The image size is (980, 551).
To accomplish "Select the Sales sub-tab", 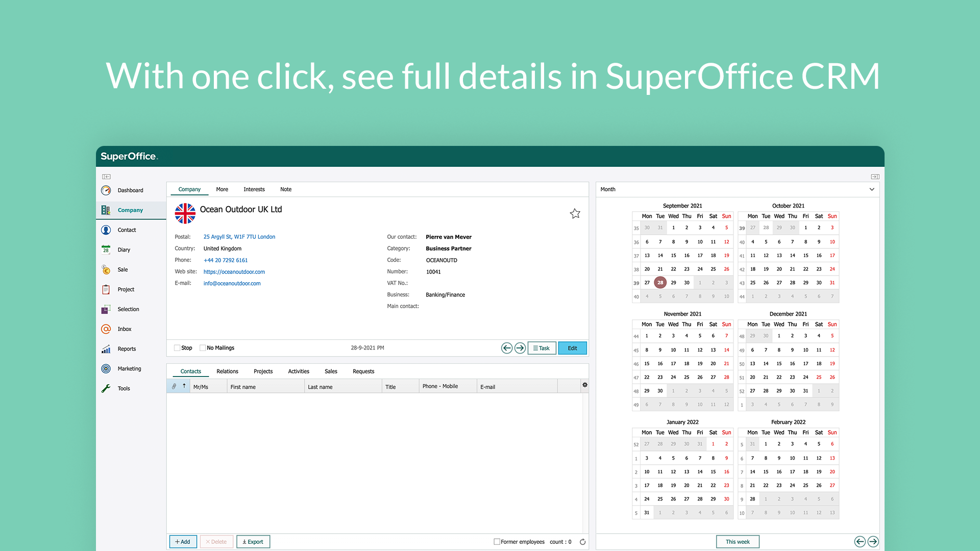I will [331, 371].
